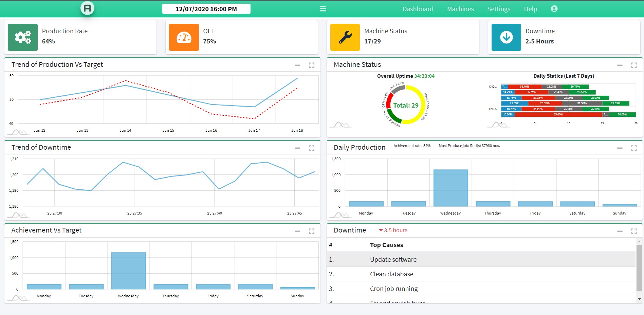
Task: Click the Wednesday bar in Daily Production
Action: coord(450,188)
